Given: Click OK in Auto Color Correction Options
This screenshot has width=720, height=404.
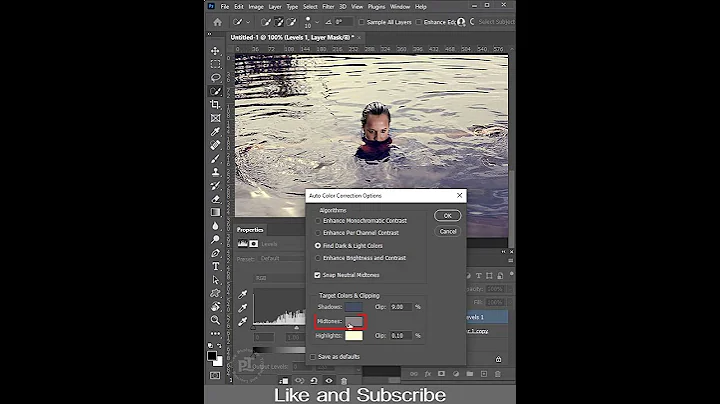Looking at the screenshot, I should tap(447, 216).
